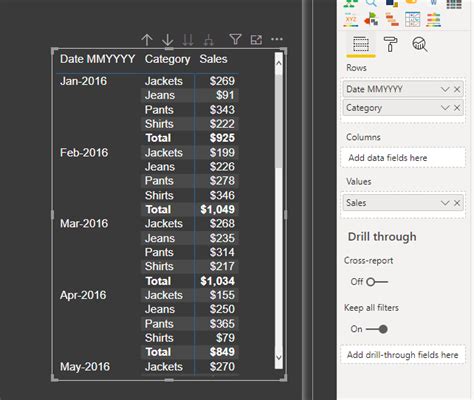474x400 pixels.
Task: Select the $314 Pants cell in Mar-2016
Action: [x=222, y=252]
